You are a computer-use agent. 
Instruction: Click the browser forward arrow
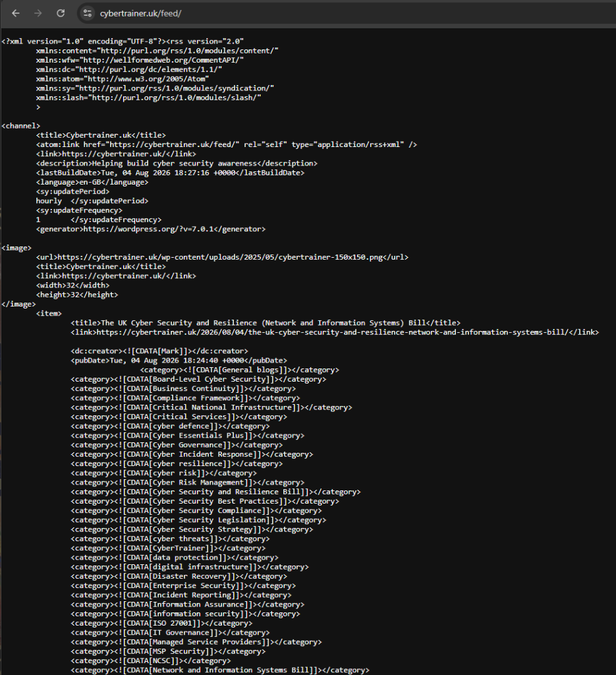click(38, 13)
